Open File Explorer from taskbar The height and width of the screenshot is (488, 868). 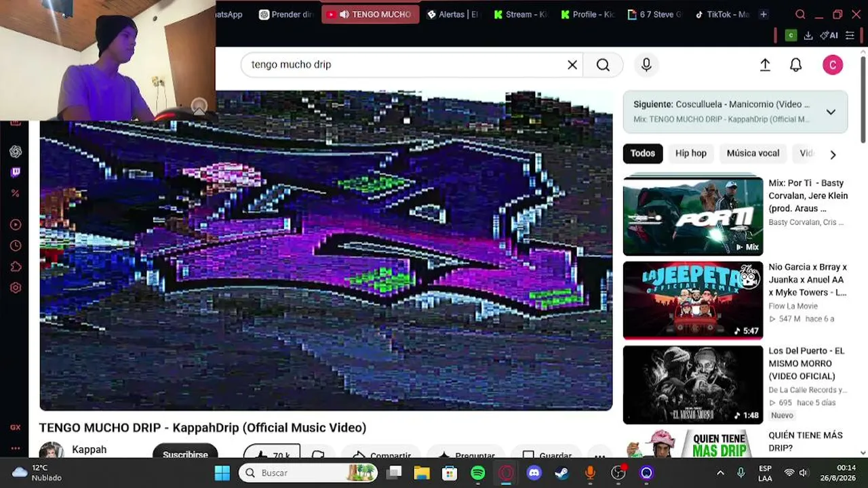[422, 472]
